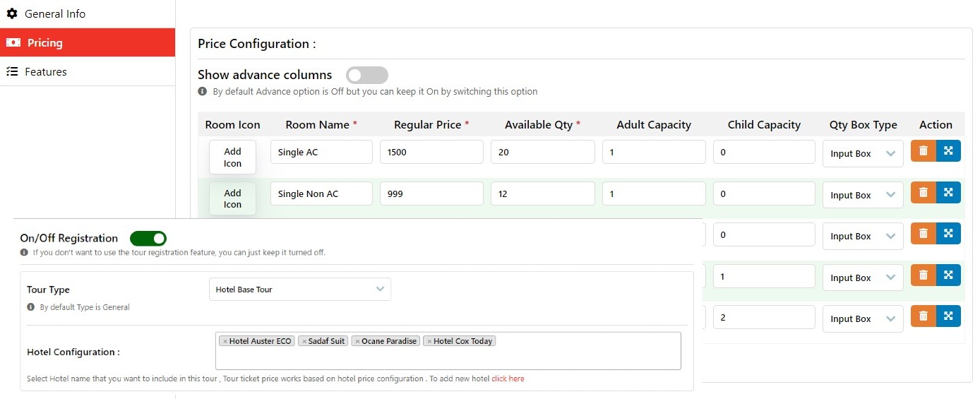The width and height of the screenshot is (980, 399).
Task: Delete the Single AC room row
Action: [923, 151]
